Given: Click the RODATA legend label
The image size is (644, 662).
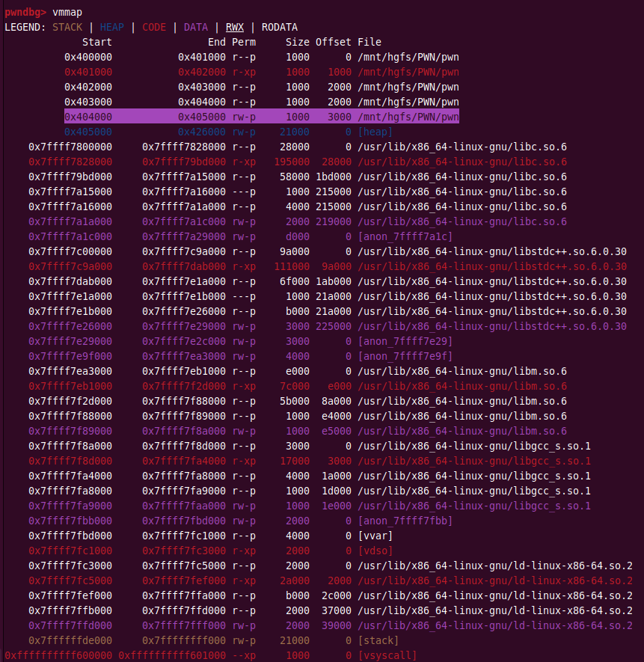Looking at the screenshot, I should tap(280, 28).
